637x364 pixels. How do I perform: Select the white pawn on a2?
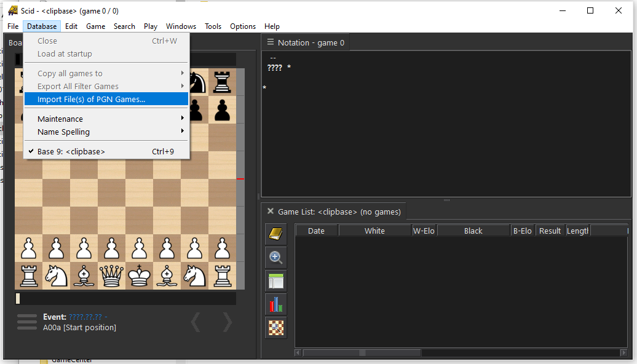[29, 248]
